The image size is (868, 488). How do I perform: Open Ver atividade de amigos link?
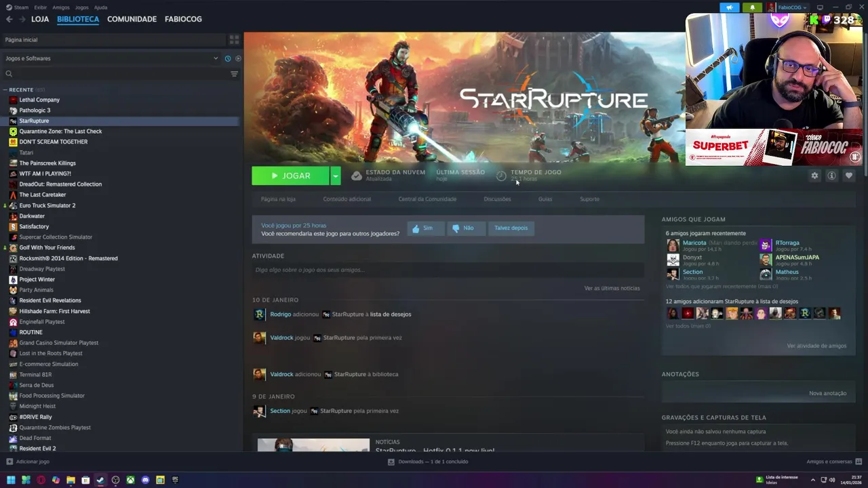(x=816, y=346)
